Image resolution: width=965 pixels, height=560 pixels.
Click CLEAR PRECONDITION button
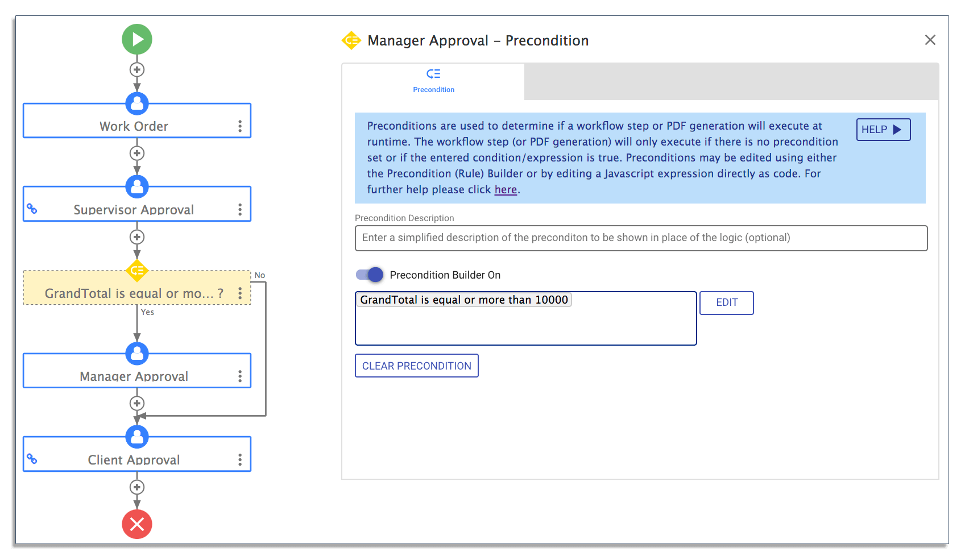click(x=417, y=366)
